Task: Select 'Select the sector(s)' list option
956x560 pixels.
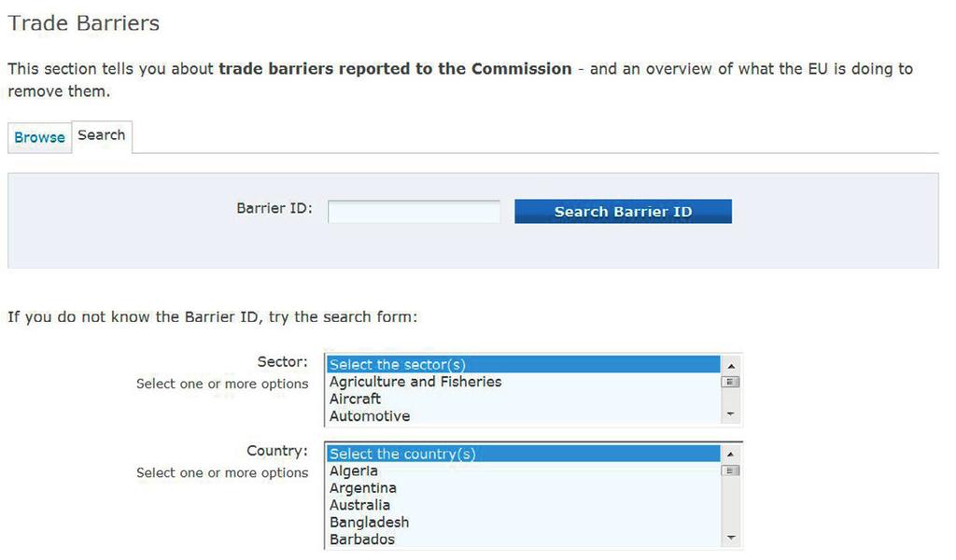Action: point(524,364)
